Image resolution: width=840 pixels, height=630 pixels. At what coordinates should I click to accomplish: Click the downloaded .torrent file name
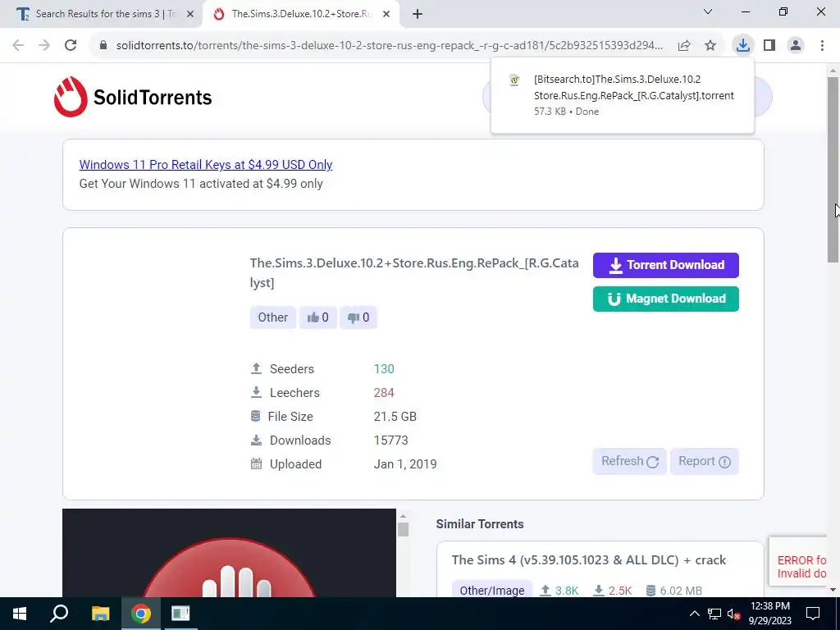tap(634, 87)
